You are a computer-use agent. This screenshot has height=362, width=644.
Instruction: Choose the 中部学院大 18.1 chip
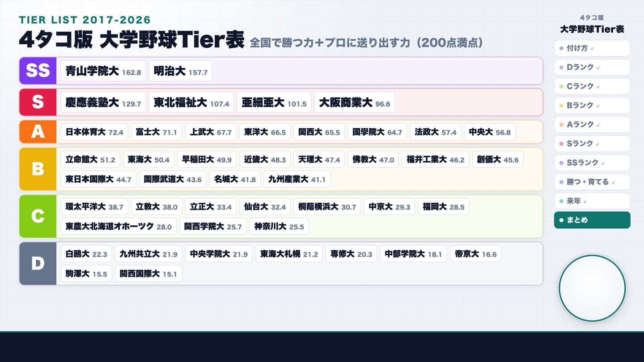413,254
